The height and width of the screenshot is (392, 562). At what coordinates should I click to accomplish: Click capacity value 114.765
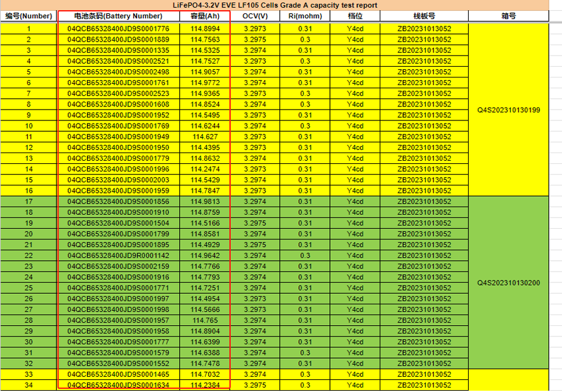(x=204, y=321)
